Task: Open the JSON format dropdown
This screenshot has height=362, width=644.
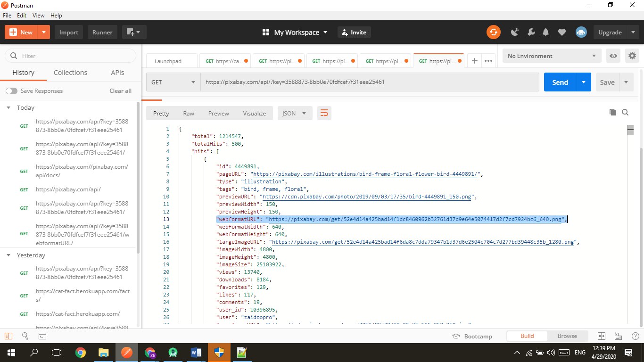Action: point(295,113)
